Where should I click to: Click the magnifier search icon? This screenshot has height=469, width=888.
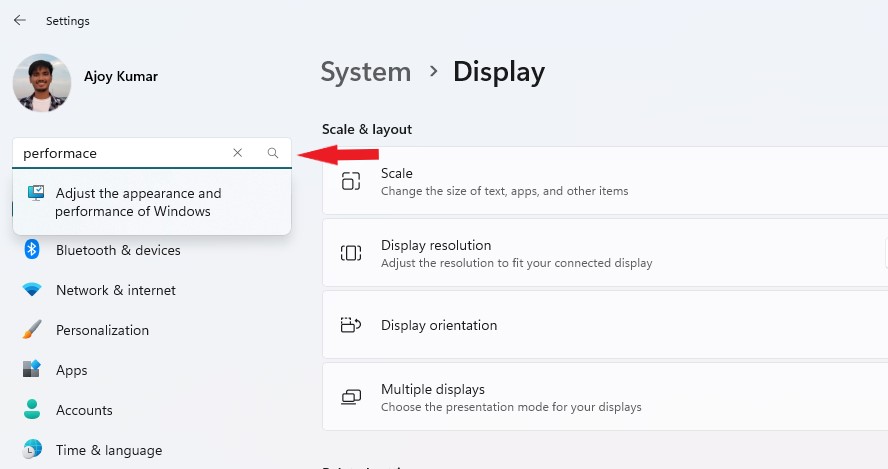[273, 153]
